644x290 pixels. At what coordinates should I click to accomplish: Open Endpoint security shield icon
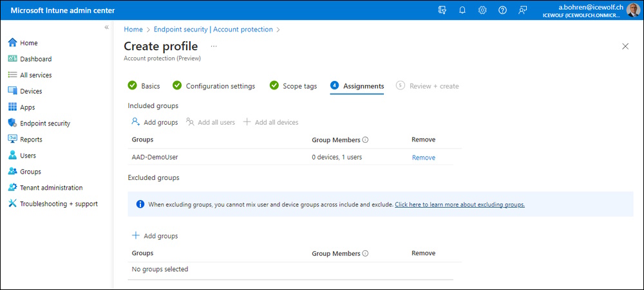[x=12, y=123]
